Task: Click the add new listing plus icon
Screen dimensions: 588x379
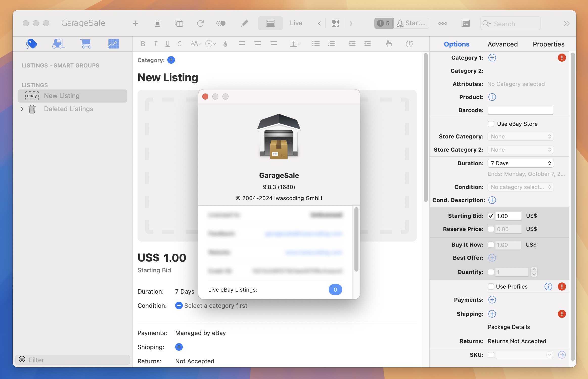Action: 135,23
